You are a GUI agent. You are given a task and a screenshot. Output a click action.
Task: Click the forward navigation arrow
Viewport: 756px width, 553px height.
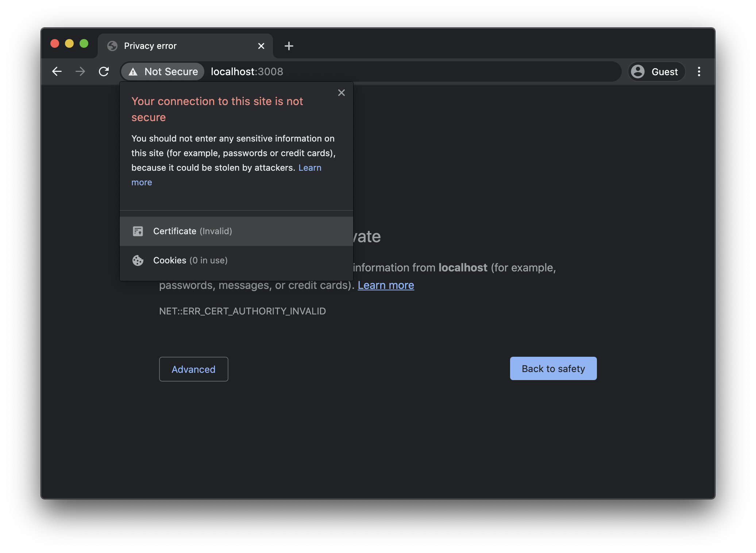(80, 71)
